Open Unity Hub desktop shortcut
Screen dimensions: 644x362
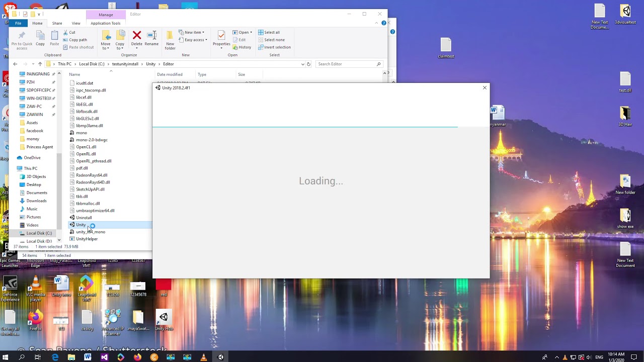point(164,321)
